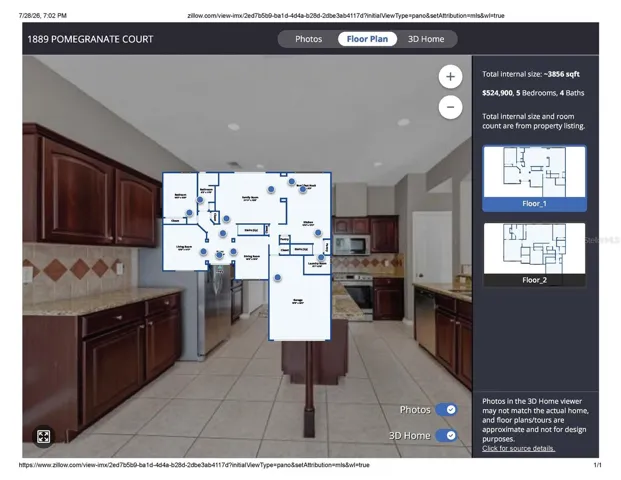This screenshot has height=480, width=621.
Task: Switch to the Photos tab
Action: (x=309, y=39)
